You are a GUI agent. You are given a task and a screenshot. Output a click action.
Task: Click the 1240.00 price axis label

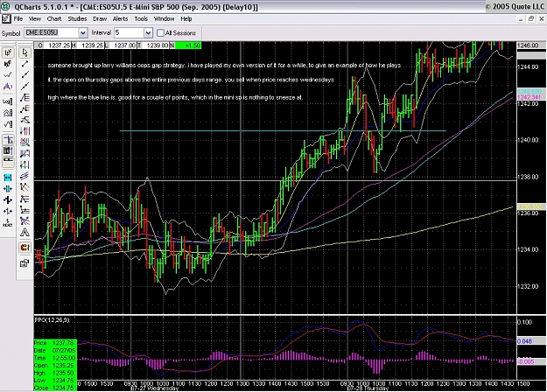point(528,140)
